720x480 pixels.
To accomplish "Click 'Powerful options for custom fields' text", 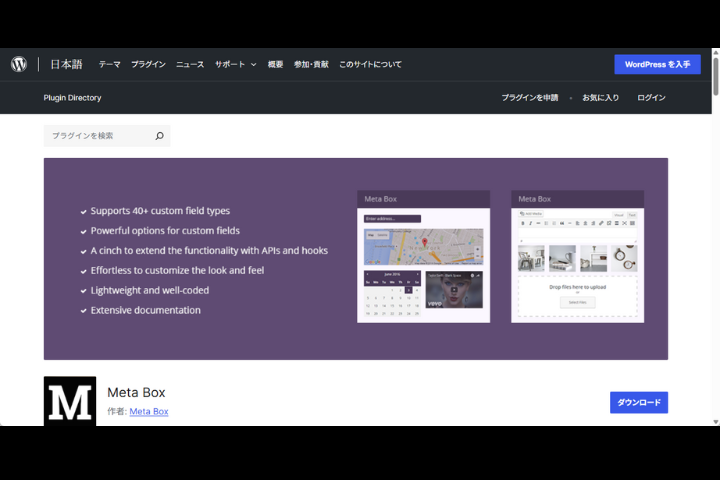I will [165, 231].
